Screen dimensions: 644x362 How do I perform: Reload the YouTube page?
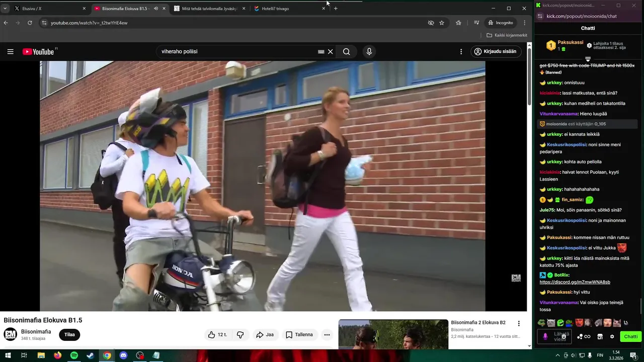(30, 23)
